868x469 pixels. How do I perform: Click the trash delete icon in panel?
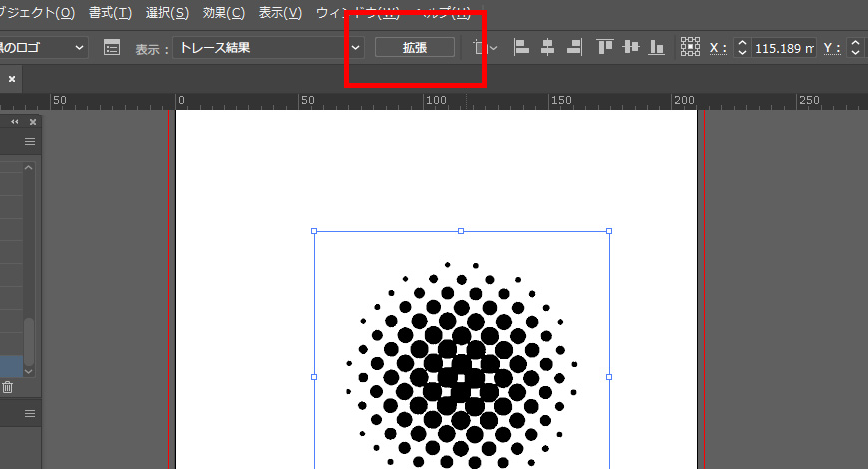pos(8,387)
